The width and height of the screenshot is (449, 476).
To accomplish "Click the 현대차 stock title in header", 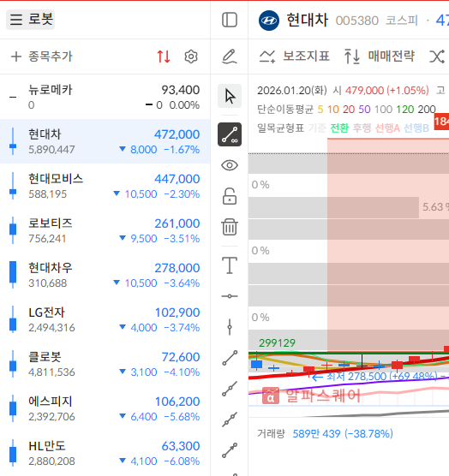I will (308, 21).
